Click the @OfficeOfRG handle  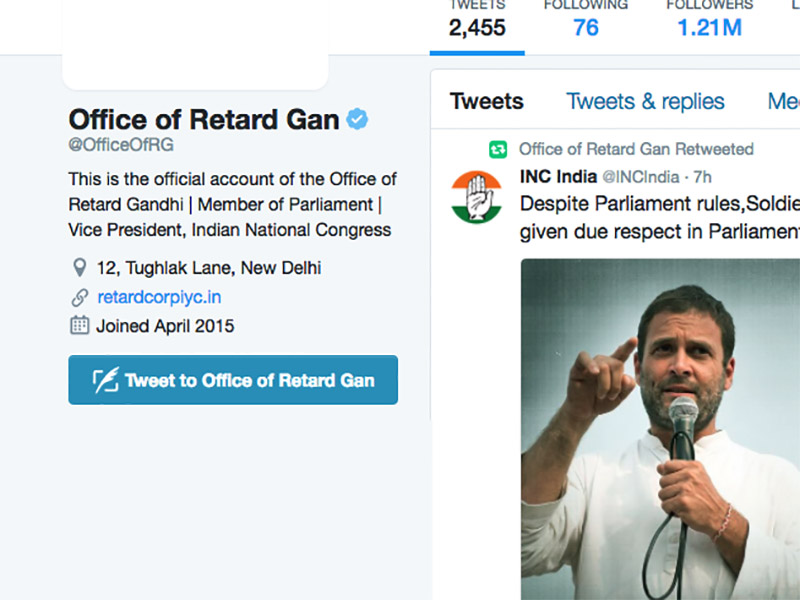tap(121, 145)
